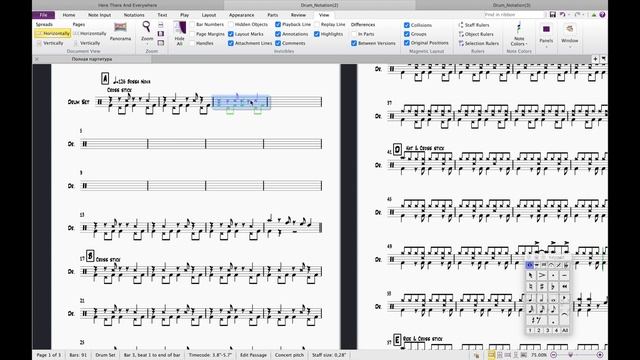Switch to the Home ribbon tab
The height and width of the screenshot is (360, 640).
point(69,15)
